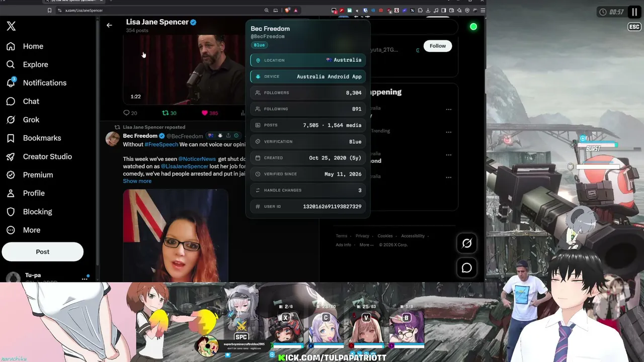Open the Ads info footer link

tap(344, 245)
